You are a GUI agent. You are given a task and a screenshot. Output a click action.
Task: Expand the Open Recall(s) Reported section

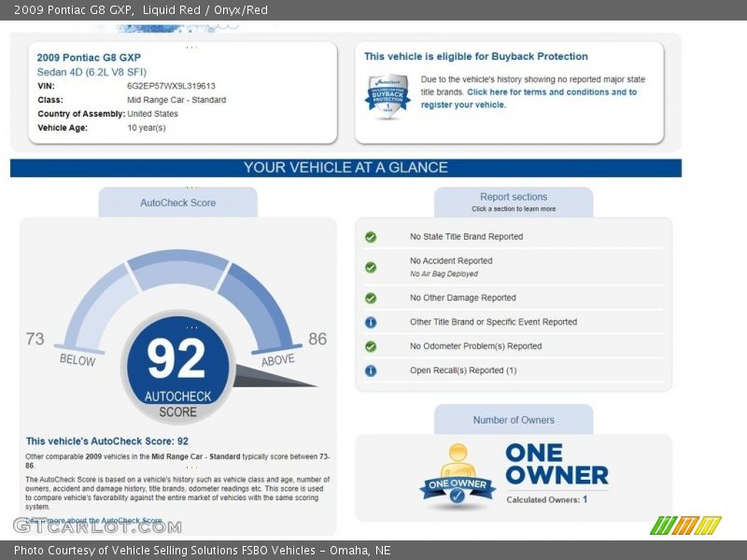[x=463, y=371]
